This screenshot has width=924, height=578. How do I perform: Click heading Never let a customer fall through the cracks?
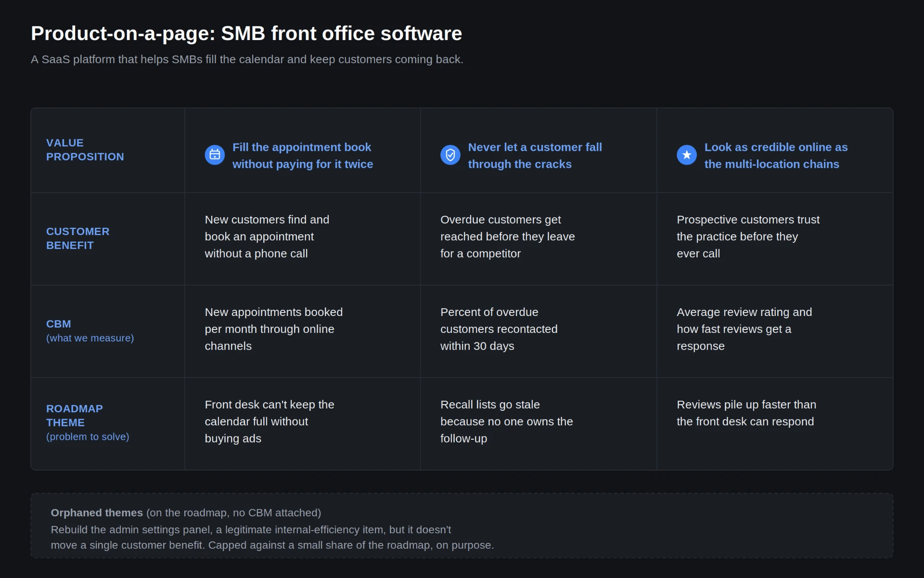(x=535, y=156)
